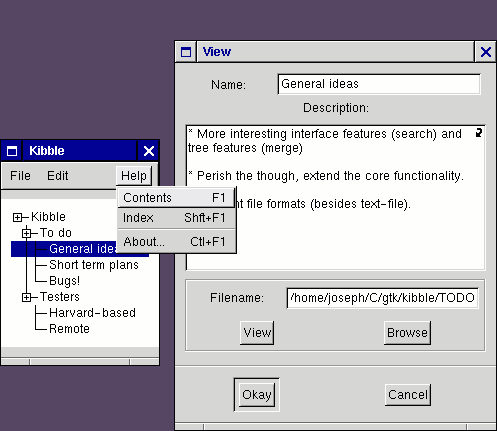Click into the Name input field

pyautogui.click(x=379, y=84)
